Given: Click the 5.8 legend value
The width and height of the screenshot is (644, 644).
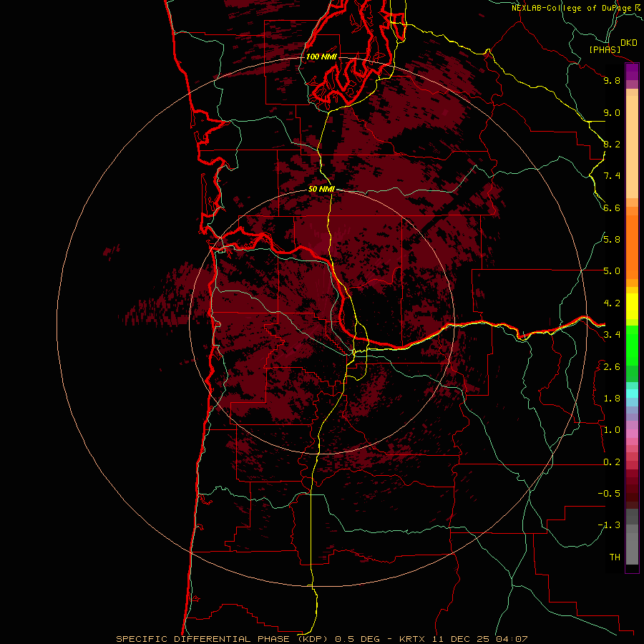Looking at the screenshot, I should (612, 240).
